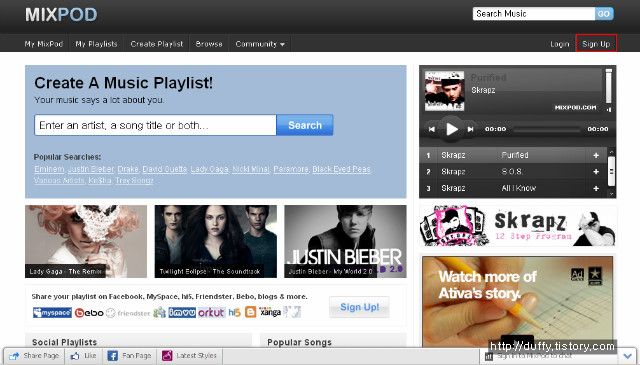
Task: Select playlist row Skrapz Purified
Action: point(513,156)
